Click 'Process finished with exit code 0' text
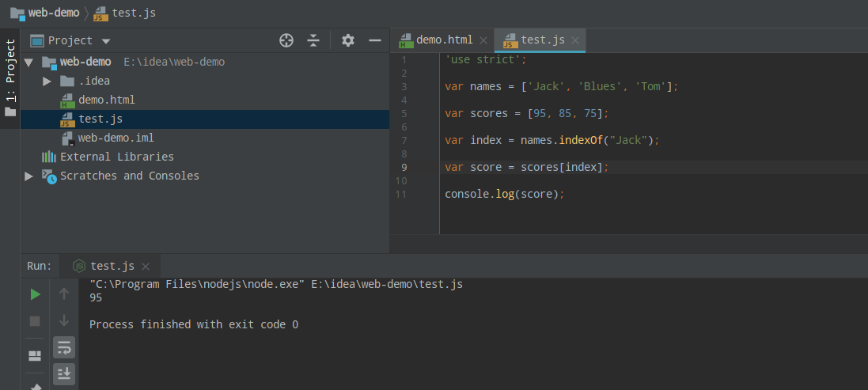 point(194,324)
